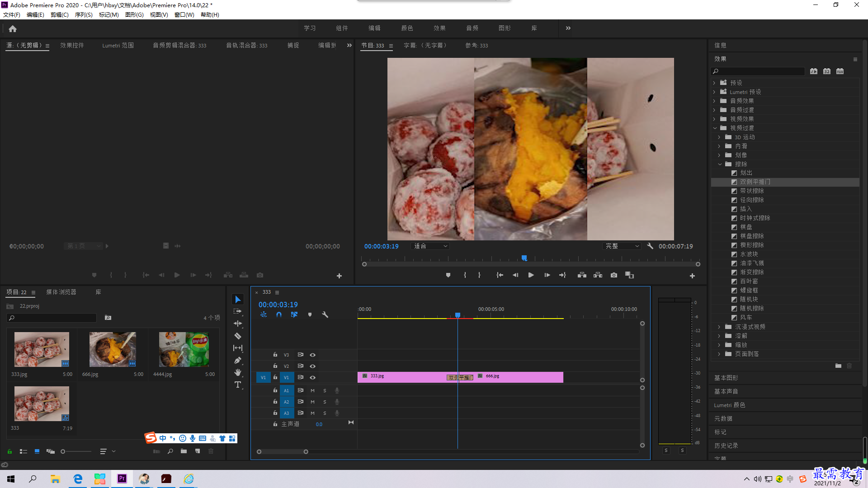Open the 适合 zoom level dropdown

[430, 246]
